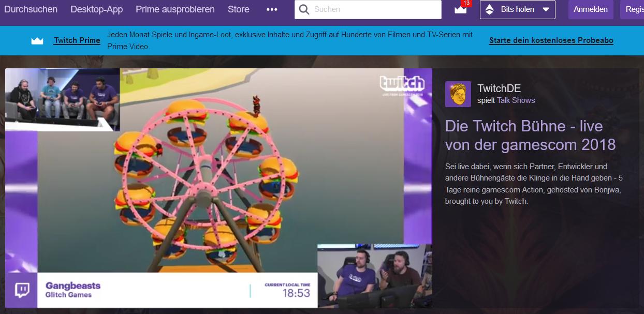644x314 pixels.
Task: Click the TwitchDE channel avatar
Action: point(458,94)
